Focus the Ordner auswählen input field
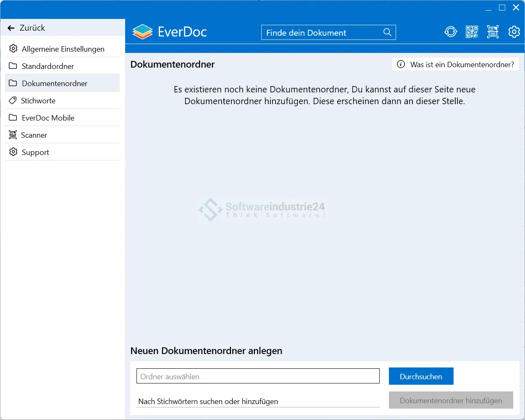This screenshot has height=420, width=525. point(257,376)
